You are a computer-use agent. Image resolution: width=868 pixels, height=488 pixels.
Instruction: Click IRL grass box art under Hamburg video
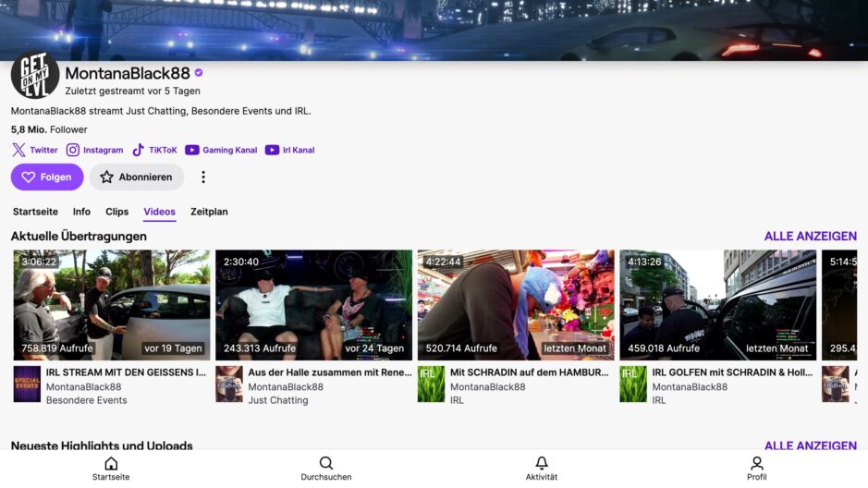tap(432, 384)
